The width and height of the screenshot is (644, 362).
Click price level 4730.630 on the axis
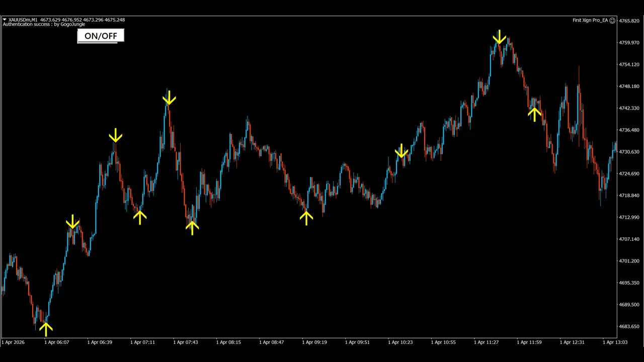[629, 152]
